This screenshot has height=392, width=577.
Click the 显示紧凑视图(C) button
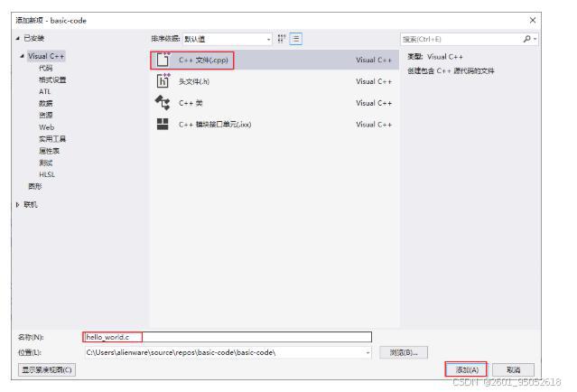tap(47, 369)
